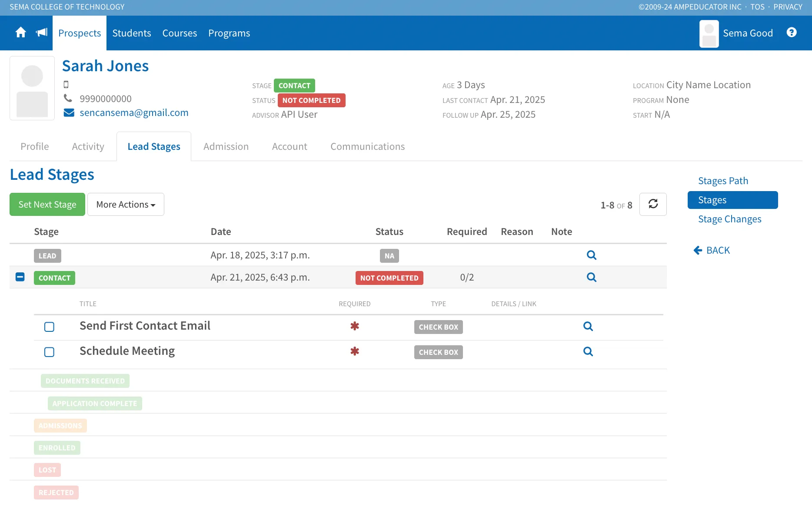Select Stages in the side menu
The width and height of the screenshot is (812, 509).
tap(733, 200)
